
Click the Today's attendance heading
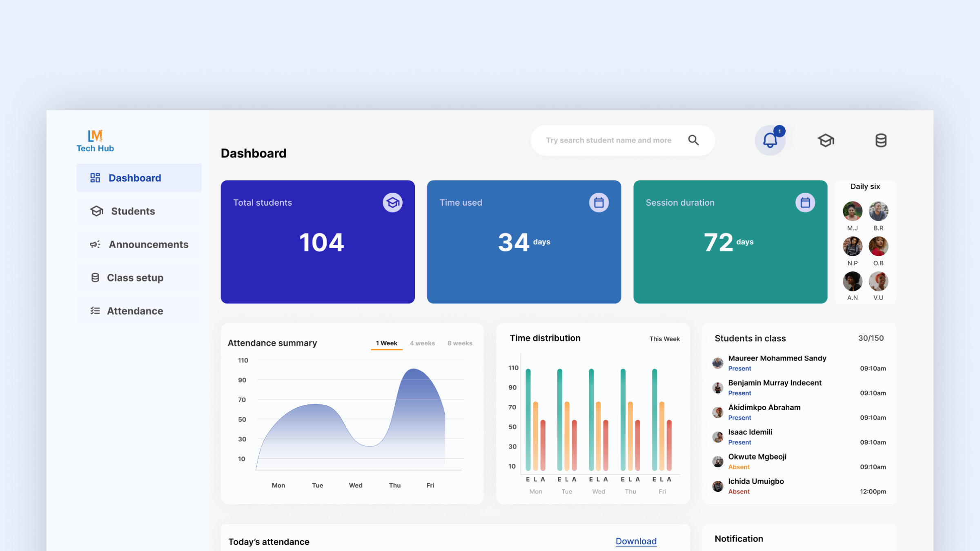pos(269,542)
